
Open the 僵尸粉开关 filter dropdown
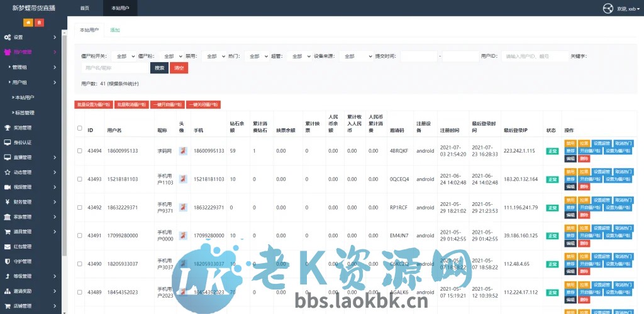[124, 56]
